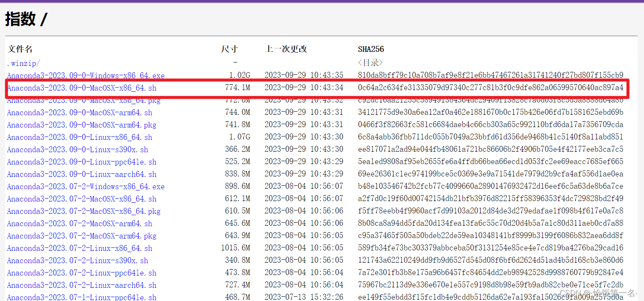Click the SHA256 hash starting 6c8a4abb36fb
Image resolution: width=644 pixels, height=301 pixels.
pyautogui.click(x=490, y=137)
